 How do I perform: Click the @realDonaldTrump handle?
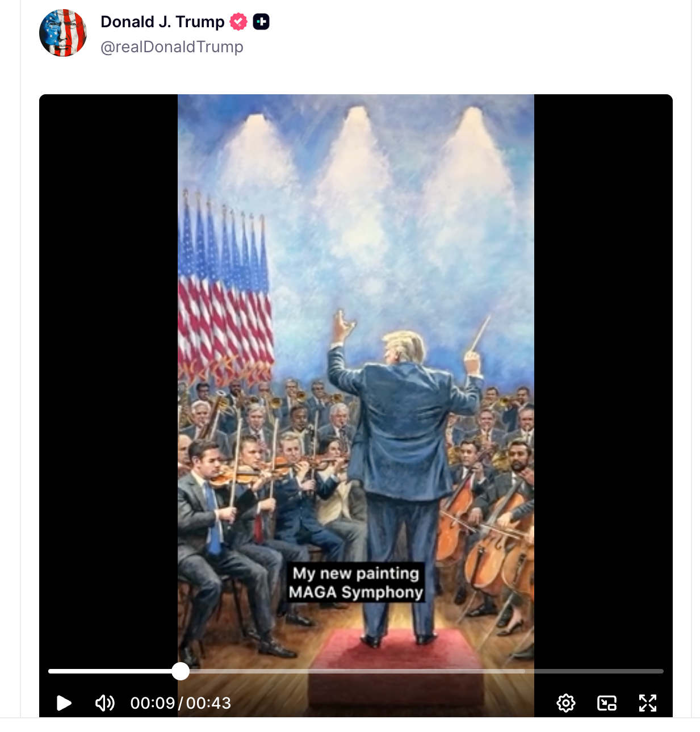(x=171, y=47)
